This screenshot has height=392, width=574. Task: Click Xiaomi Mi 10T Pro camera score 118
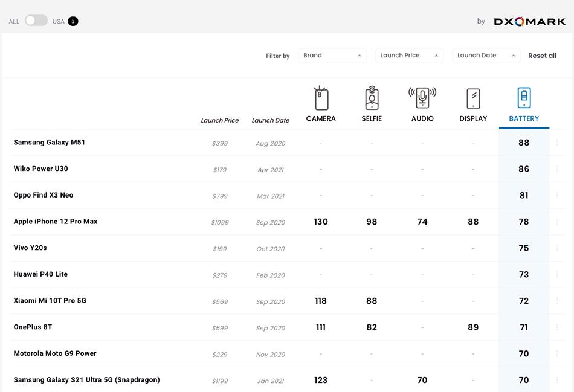click(321, 301)
